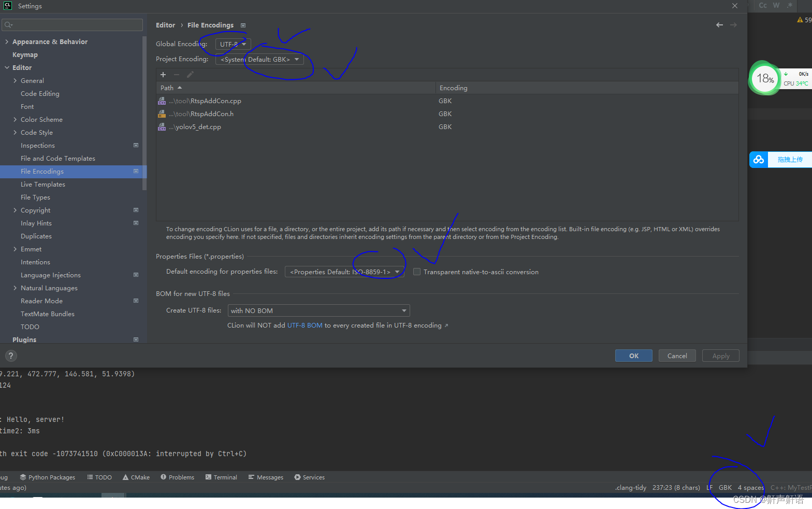Expand the Natural Languages node
This screenshot has width=812, height=509.
pos(15,288)
